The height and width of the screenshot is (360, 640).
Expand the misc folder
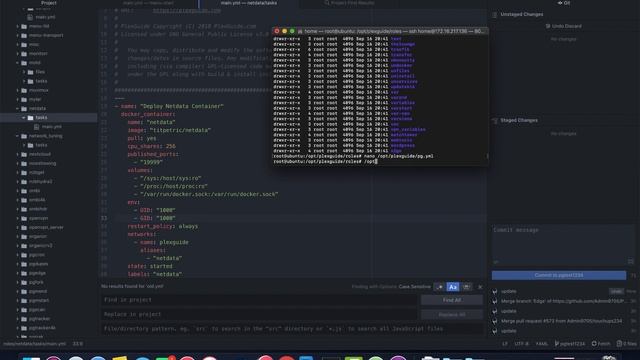point(18,44)
